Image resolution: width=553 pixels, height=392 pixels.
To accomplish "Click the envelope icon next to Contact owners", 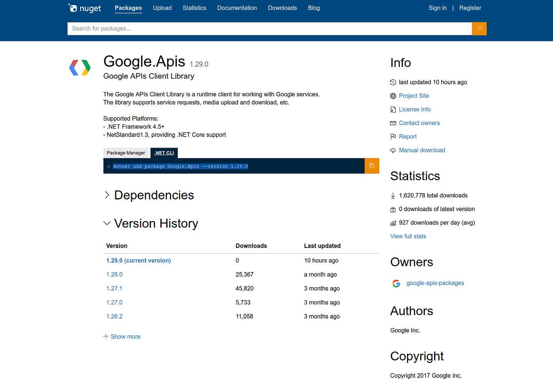I will pyautogui.click(x=393, y=123).
